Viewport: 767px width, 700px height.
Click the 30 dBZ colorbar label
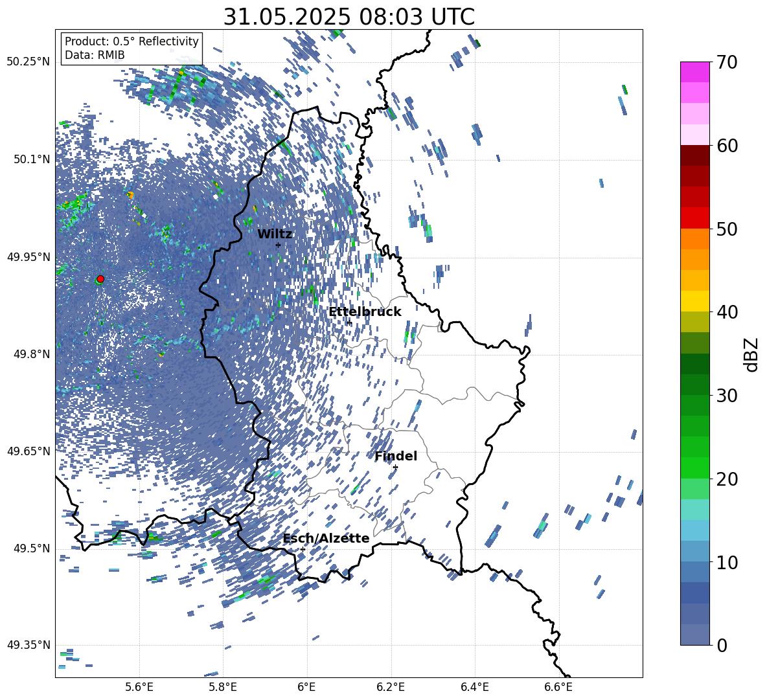coord(727,396)
